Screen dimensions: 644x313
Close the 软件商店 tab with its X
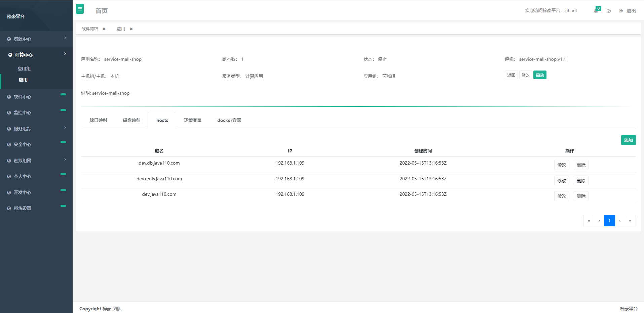pyautogui.click(x=104, y=29)
